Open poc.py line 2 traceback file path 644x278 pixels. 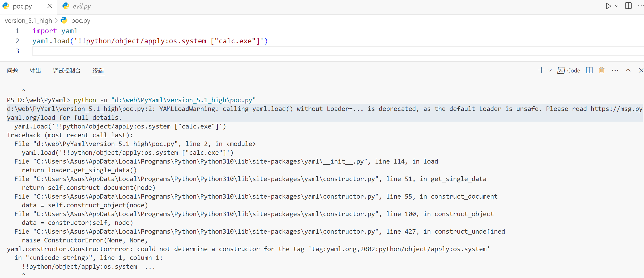pos(105,144)
